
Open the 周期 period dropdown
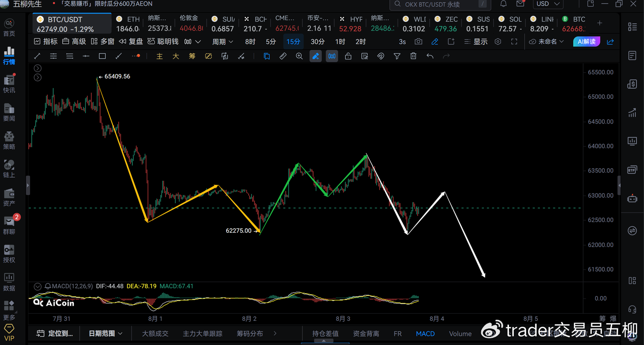tap(223, 42)
